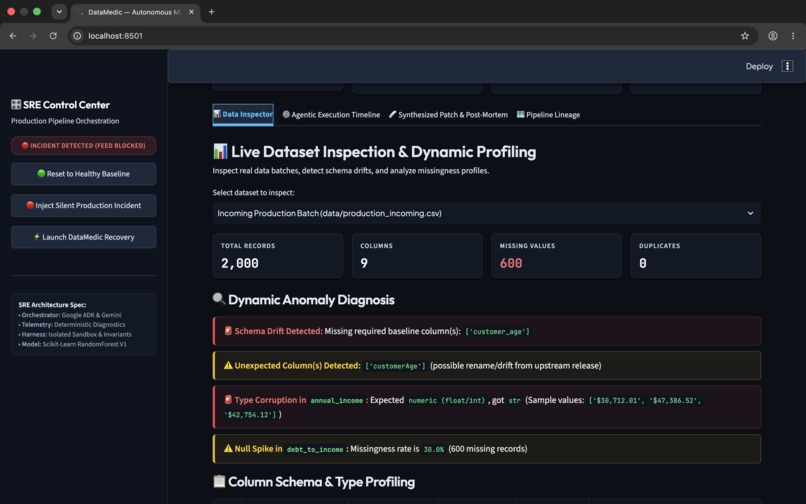This screenshot has height=504, width=806.
Task: Click dropdown chevron for dataset selector
Action: (x=750, y=213)
